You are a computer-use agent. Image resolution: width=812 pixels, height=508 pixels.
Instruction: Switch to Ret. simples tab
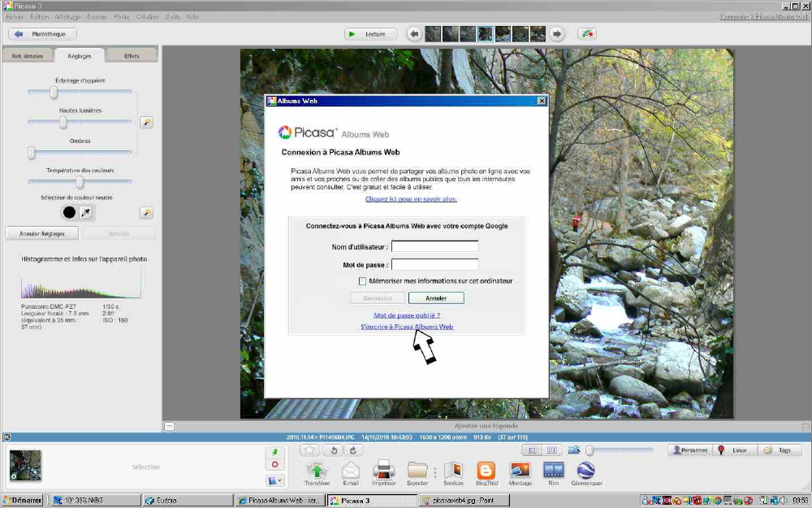pos(28,55)
